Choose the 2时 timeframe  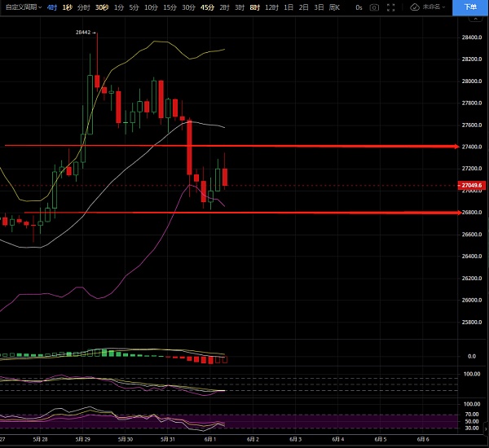pyautogui.click(x=224, y=7)
